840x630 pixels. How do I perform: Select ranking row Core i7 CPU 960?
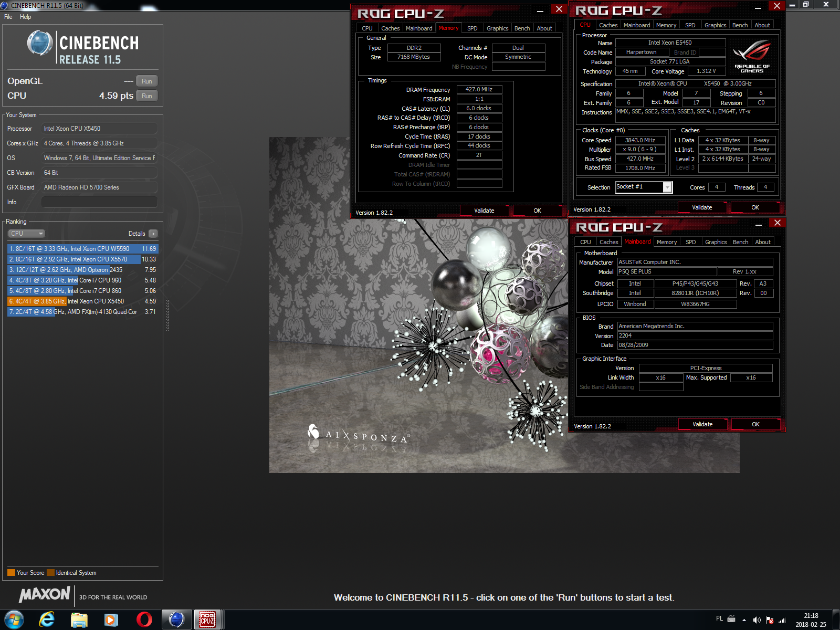click(x=82, y=280)
